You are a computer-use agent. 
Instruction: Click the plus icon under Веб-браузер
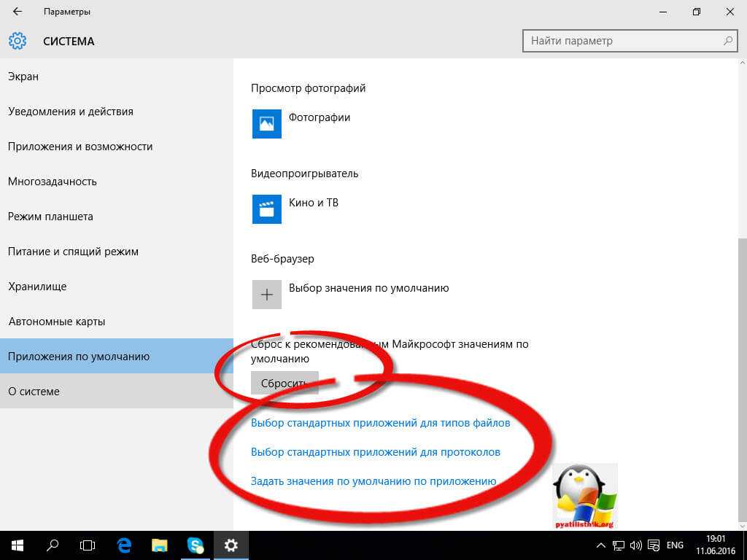point(266,294)
